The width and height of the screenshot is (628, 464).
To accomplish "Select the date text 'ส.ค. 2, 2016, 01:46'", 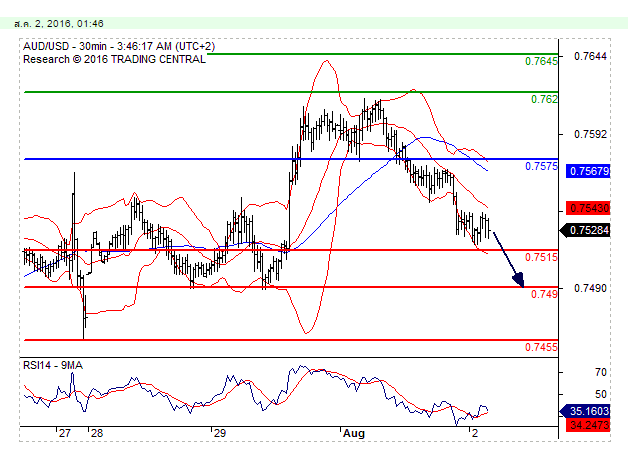I will tap(58, 24).
